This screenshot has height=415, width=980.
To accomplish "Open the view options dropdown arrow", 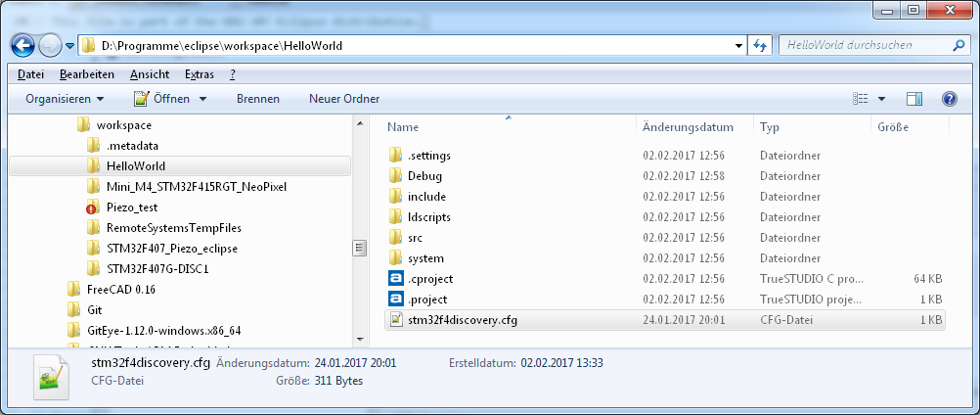I will [881, 99].
